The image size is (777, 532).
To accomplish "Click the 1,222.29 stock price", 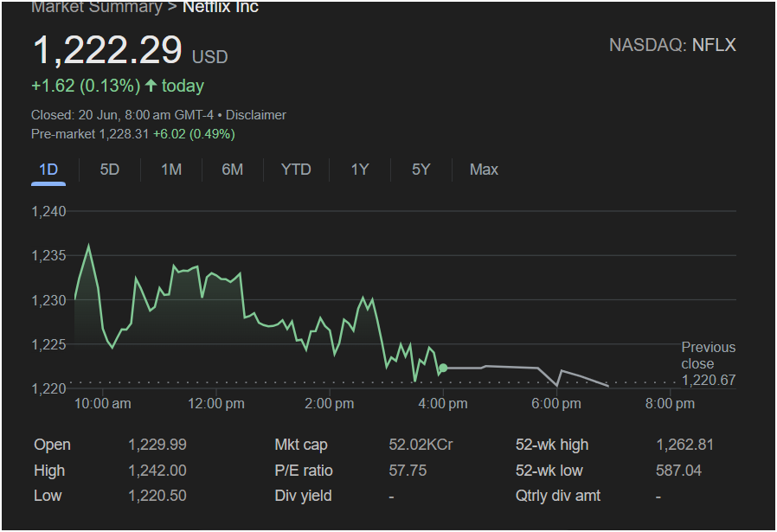I will (107, 50).
